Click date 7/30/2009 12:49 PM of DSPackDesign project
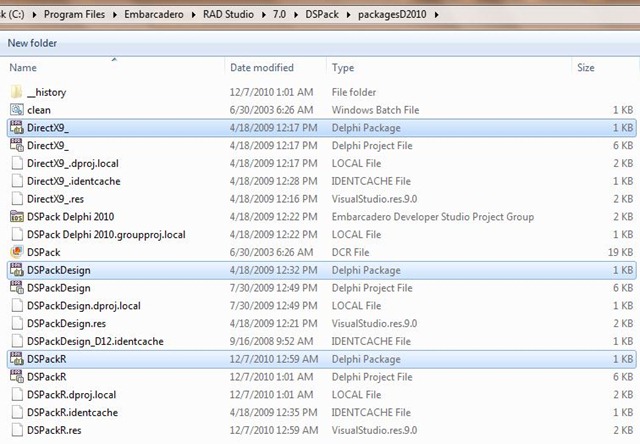Viewport: 640px width, 444px height. click(273, 288)
